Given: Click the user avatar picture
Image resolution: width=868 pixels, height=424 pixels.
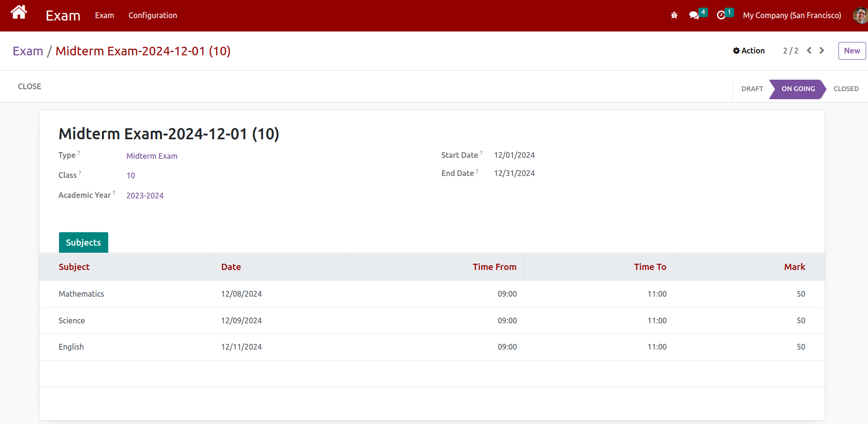Looking at the screenshot, I should pos(860,15).
